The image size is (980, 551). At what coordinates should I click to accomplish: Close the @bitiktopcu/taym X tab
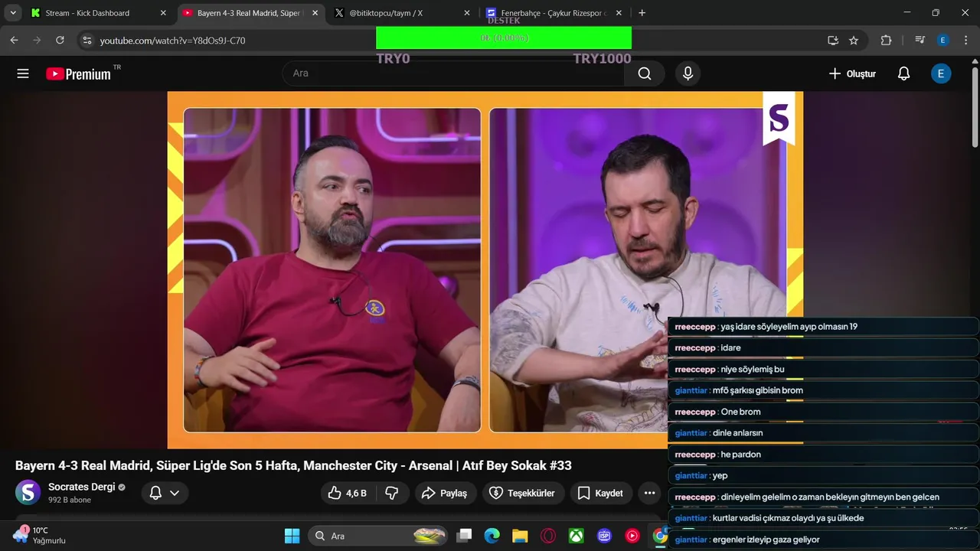(467, 13)
